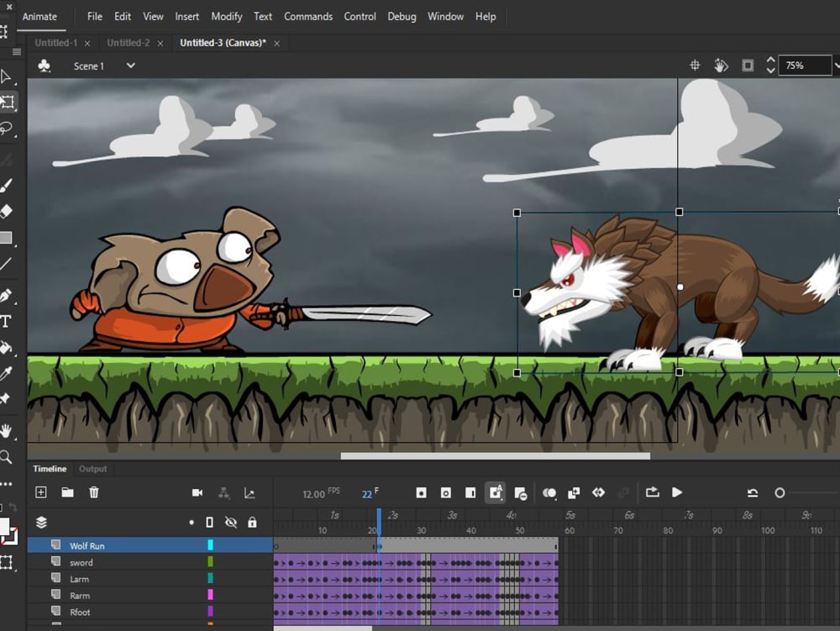840x631 pixels.
Task: Switch to Untitled-2 document tab
Action: click(x=128, y=43)
